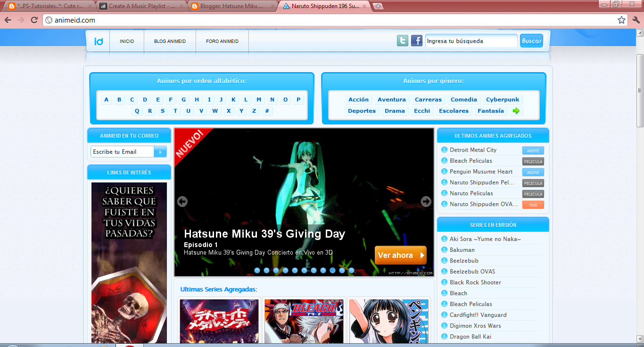This screenshot has height=347, width=644.
Task: Open Bakuman series
Action: (462, 250)
